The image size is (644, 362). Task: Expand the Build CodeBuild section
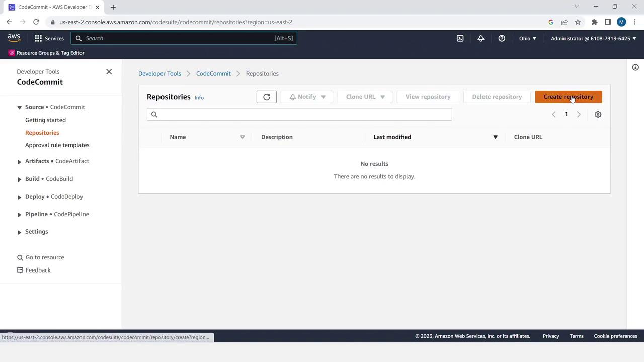19,179
